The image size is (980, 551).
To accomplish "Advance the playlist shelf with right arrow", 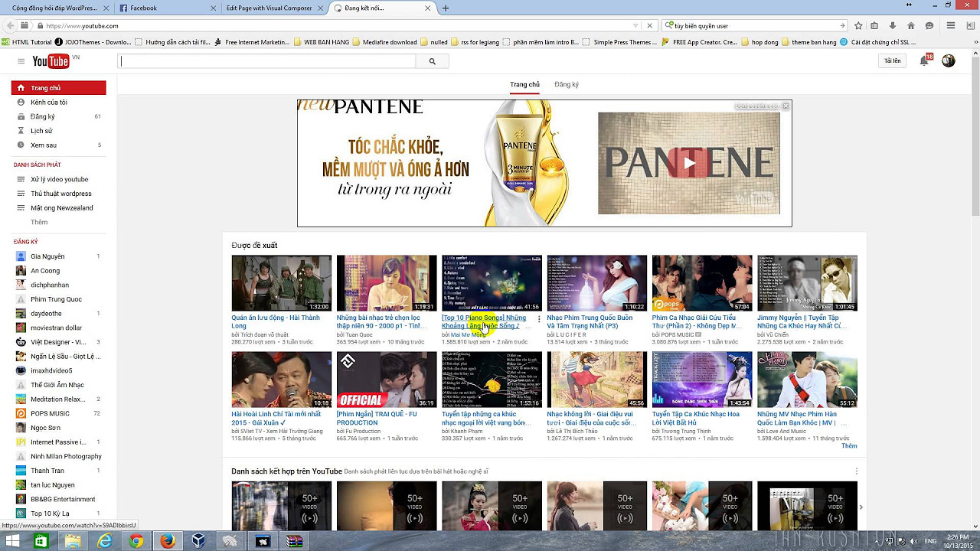I will (x=861, y=507).
